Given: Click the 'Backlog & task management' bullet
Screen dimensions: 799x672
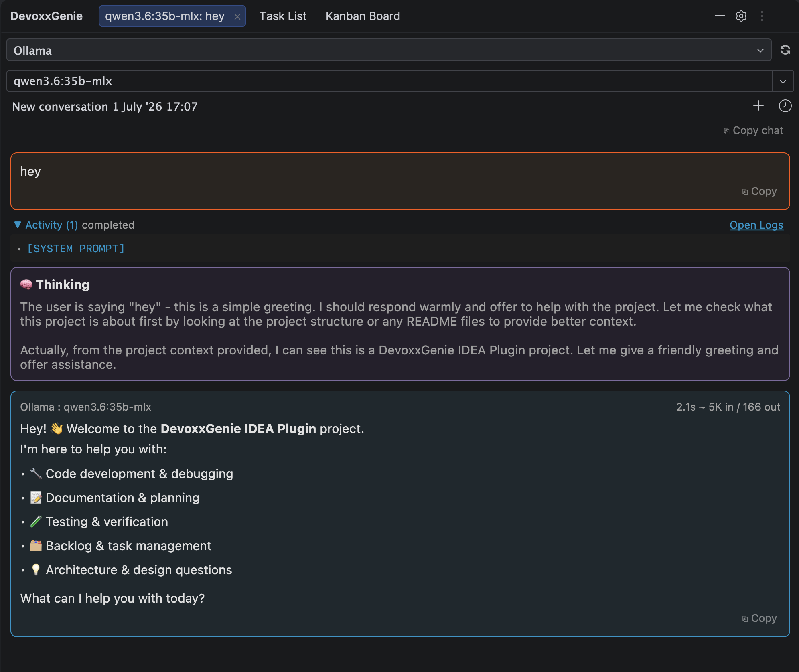Looking at the screenshot, I should tap(128, 546).
